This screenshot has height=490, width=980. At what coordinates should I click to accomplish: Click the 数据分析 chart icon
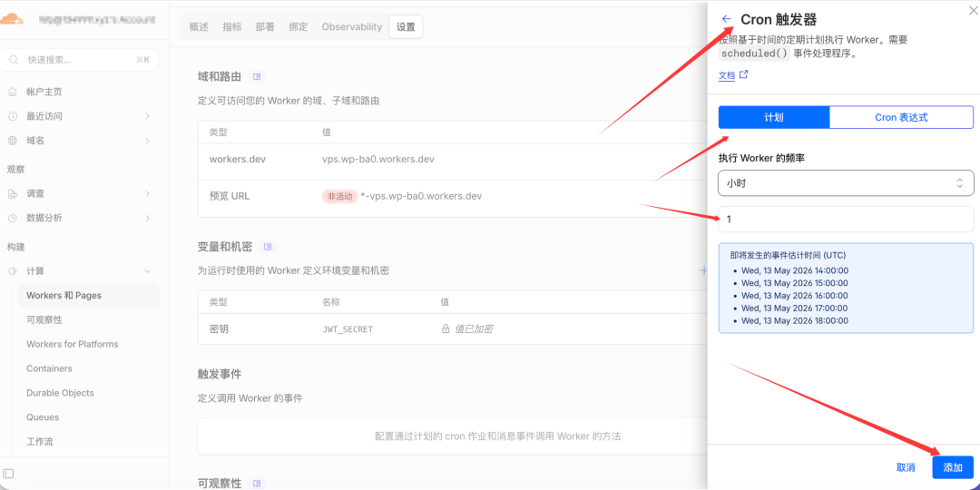13,218
